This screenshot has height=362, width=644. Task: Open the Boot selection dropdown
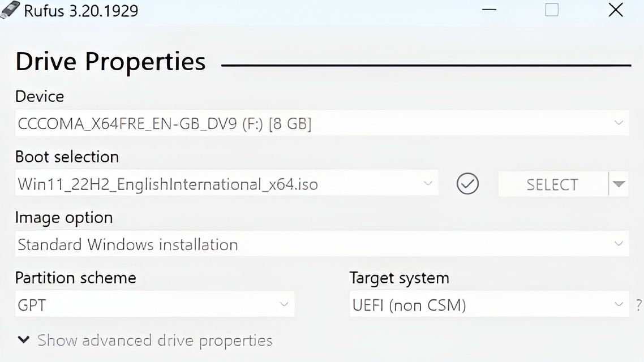click(x=427, y=183)
